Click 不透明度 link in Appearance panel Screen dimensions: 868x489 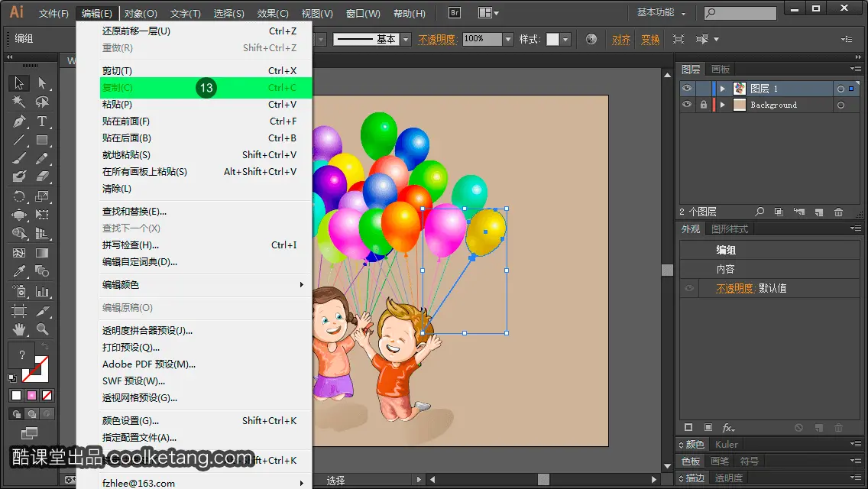734,288
